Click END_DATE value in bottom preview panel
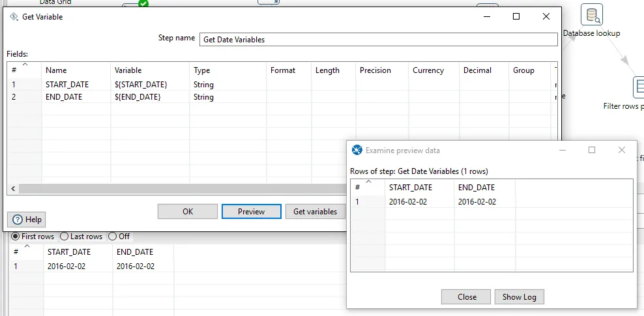The height and width of the screenshot is (316, 644). click(143, 266)
